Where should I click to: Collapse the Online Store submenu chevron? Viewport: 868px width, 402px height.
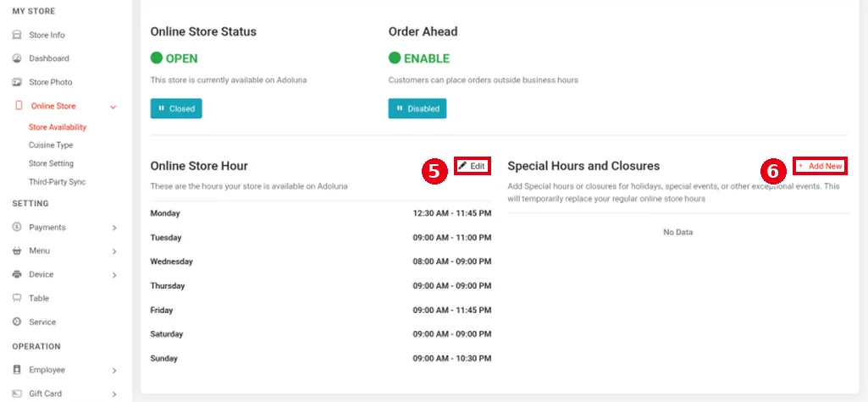(x=113, y=107)
